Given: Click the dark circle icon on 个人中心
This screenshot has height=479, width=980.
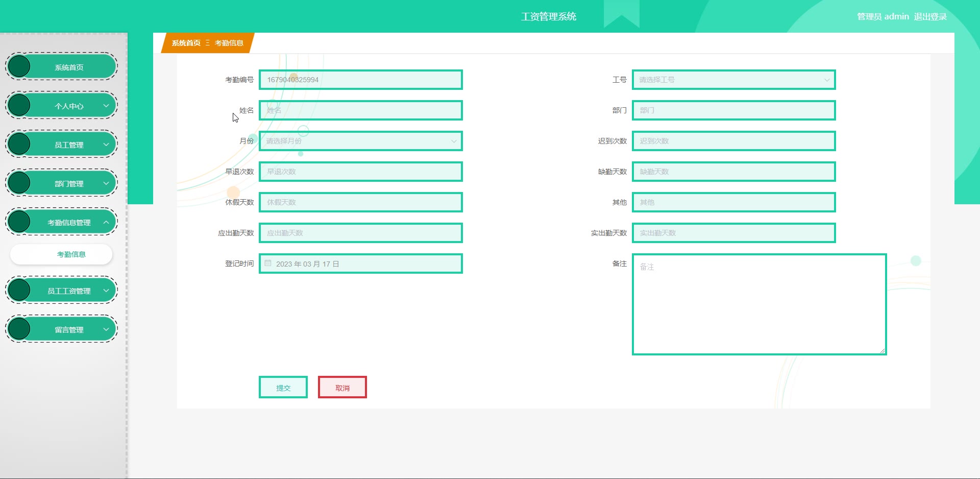Looking at the screenshot, I should click(x=19, y=105).
